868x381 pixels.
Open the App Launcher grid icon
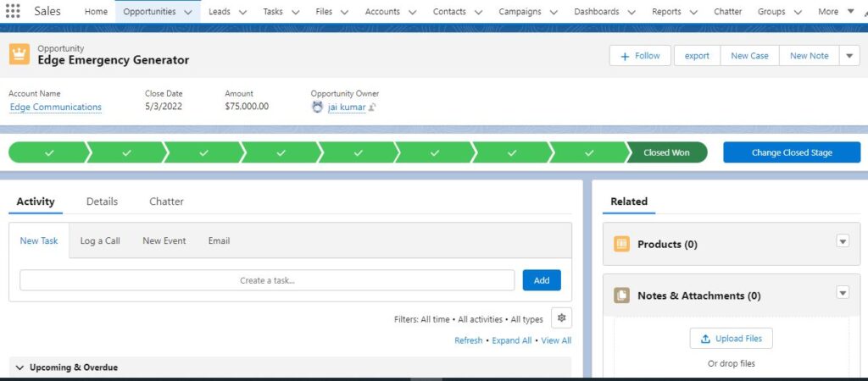[12, 11]
